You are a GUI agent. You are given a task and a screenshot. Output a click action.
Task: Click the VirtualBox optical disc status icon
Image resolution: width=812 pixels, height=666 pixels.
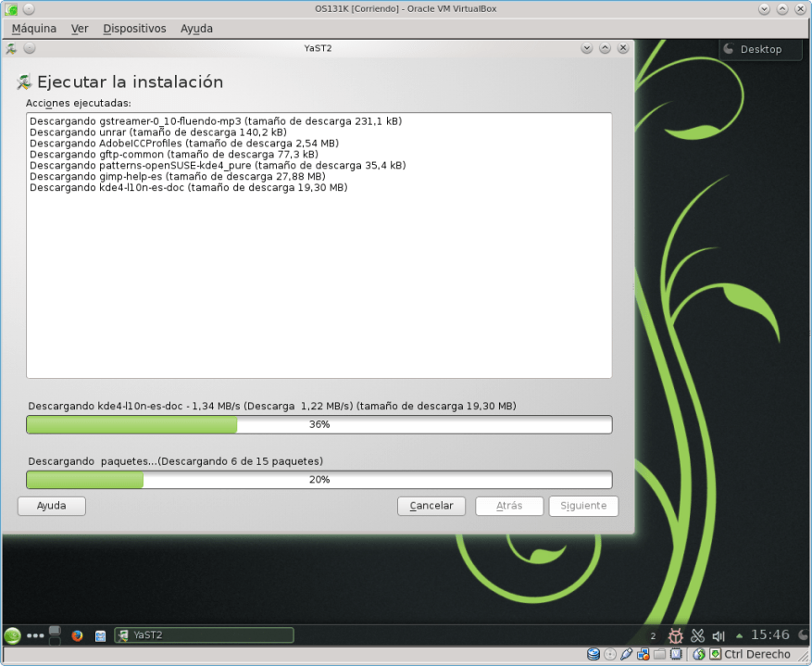point(609,654)
